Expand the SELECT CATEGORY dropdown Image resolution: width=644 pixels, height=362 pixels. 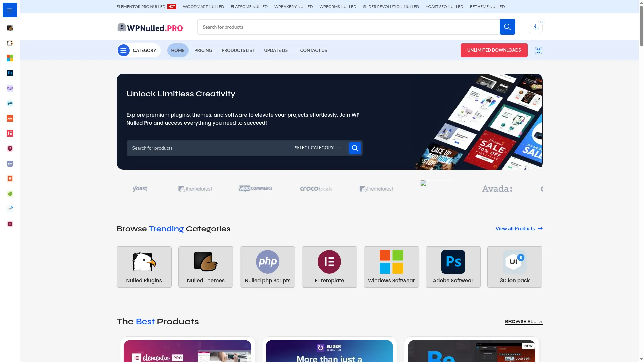point(318,148)
